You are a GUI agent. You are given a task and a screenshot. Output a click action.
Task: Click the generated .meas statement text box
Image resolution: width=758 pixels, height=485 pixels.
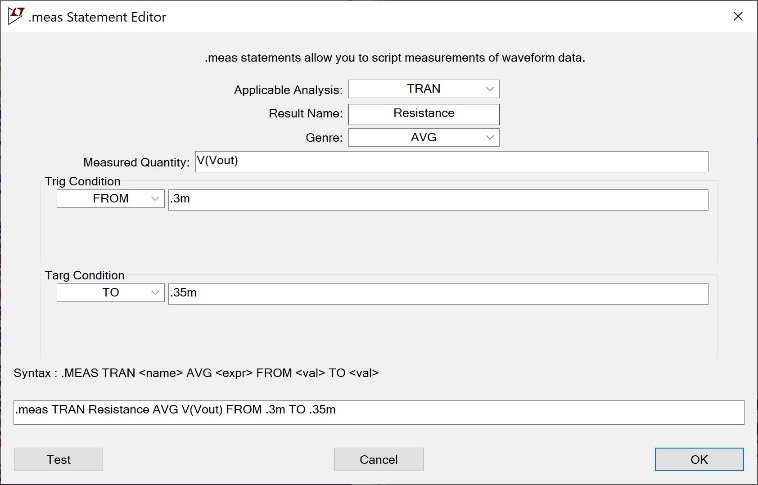[378, 412]
